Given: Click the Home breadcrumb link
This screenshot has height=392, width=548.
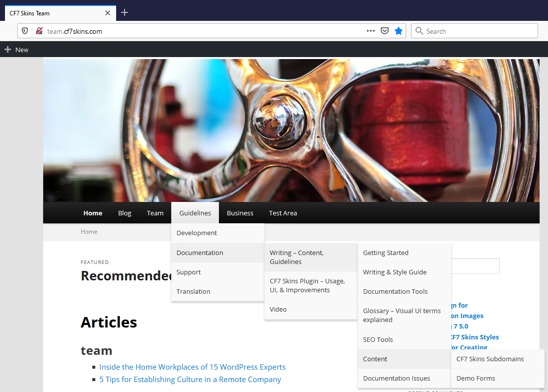Looking at the screenshot, I should pyautogui.click(x=89, y=232).
